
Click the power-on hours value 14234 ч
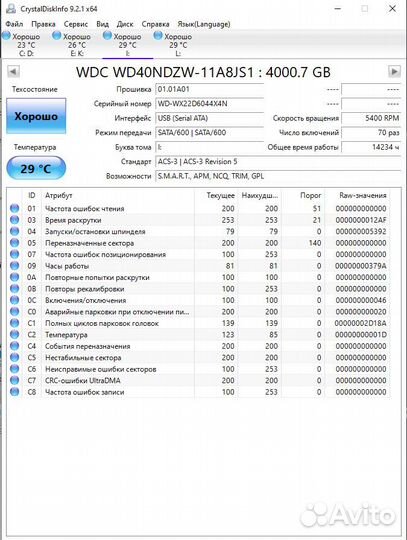point(371,147)
